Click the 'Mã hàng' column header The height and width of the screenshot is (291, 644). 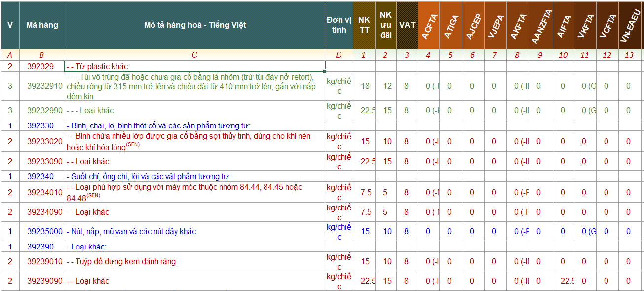(42, 25)
